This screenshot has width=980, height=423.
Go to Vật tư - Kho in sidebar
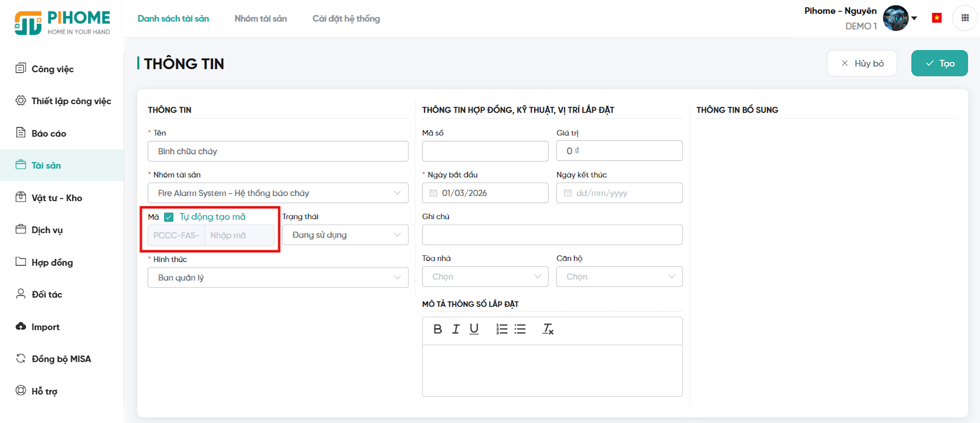56,198
